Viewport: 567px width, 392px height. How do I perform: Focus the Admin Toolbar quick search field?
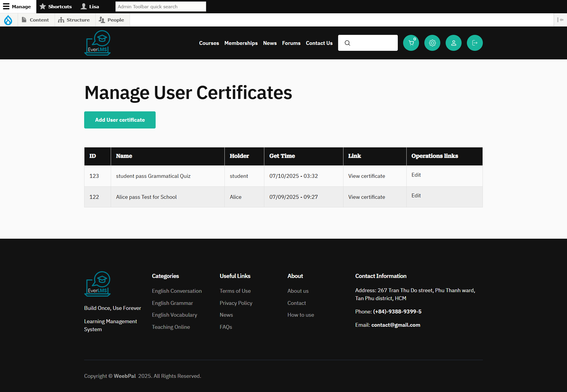[160, 6]
